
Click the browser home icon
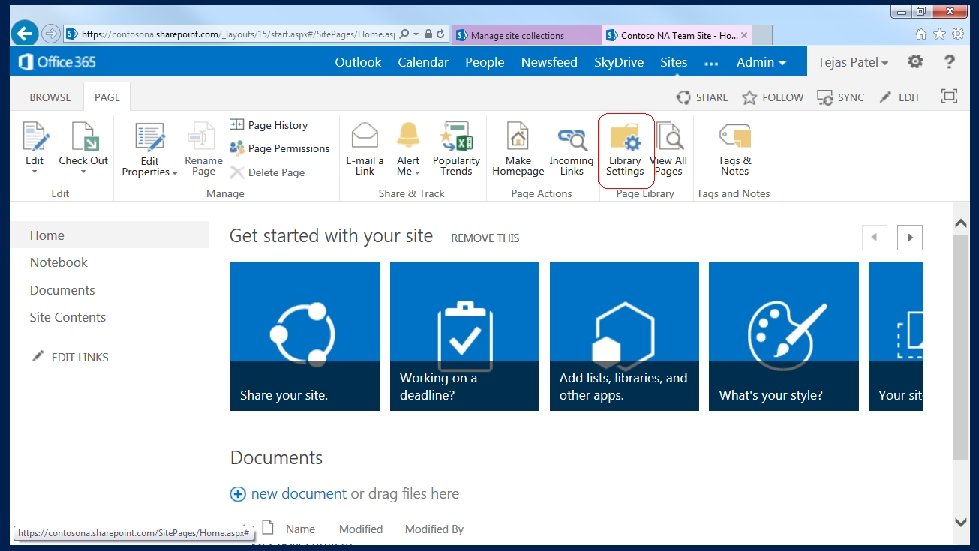[x=920, y=34]
